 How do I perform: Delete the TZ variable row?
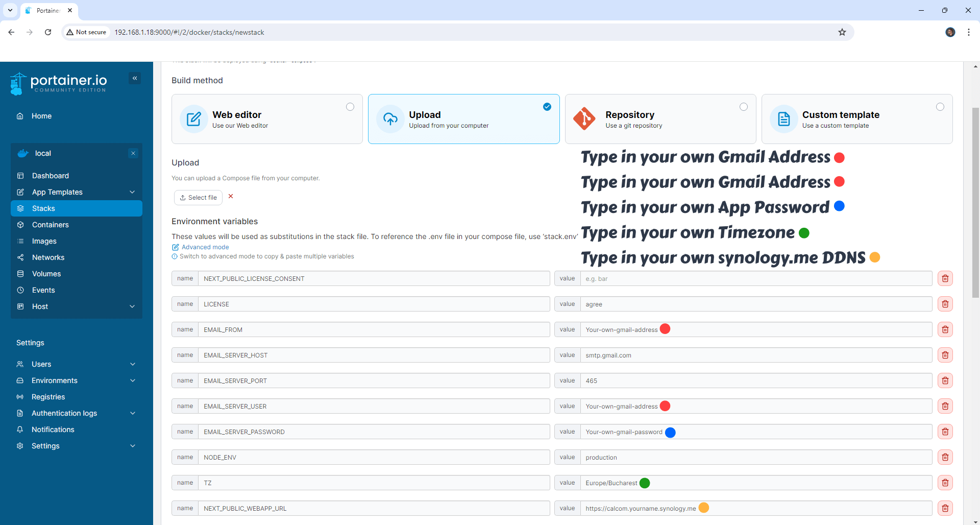click(x=945, y=483)
